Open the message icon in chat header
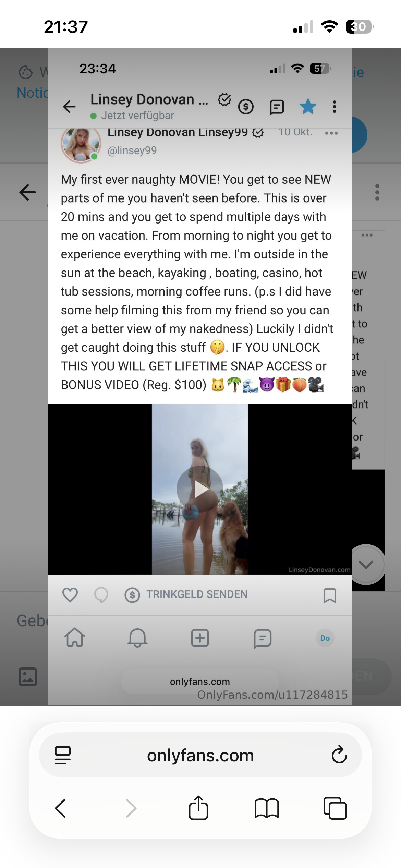 (277, 107)
